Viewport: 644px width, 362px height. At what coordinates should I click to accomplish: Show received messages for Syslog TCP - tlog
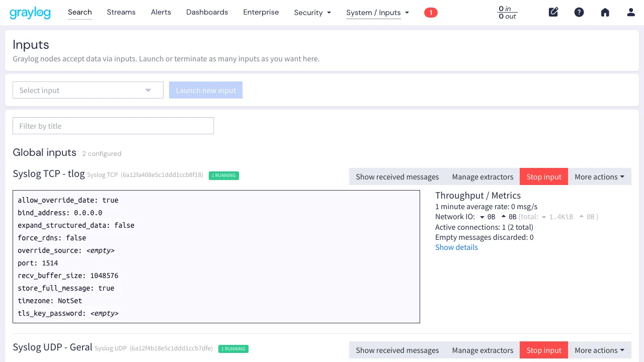point(397,176)
